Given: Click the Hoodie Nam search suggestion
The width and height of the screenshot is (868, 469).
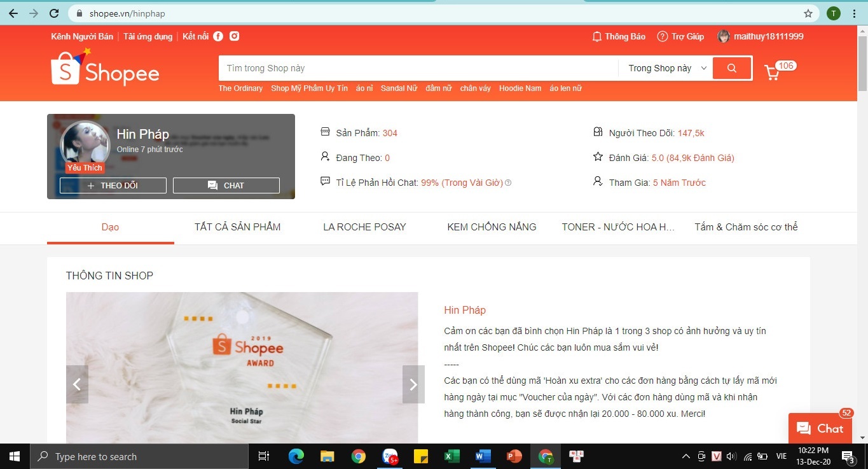Looking at the screenshot, I should click(x=520, y=88).
